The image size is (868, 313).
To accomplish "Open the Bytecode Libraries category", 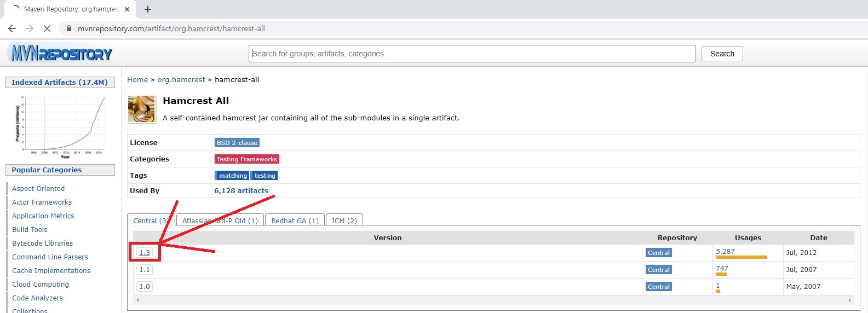I will (x=43, y=244).
